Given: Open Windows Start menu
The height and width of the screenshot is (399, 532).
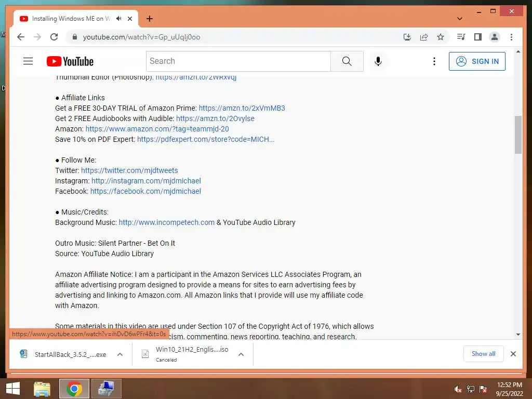Looking at the screenshot, I should (13, 389).
